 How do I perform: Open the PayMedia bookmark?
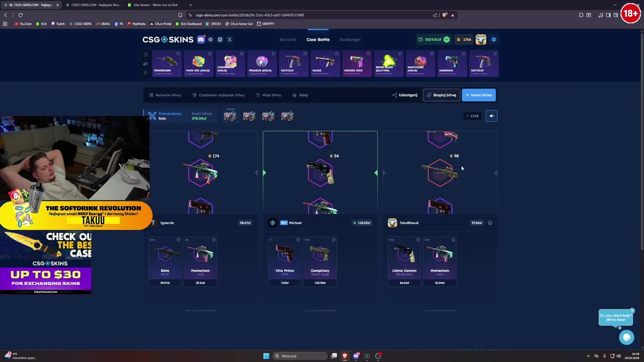(x=136, y=24)
